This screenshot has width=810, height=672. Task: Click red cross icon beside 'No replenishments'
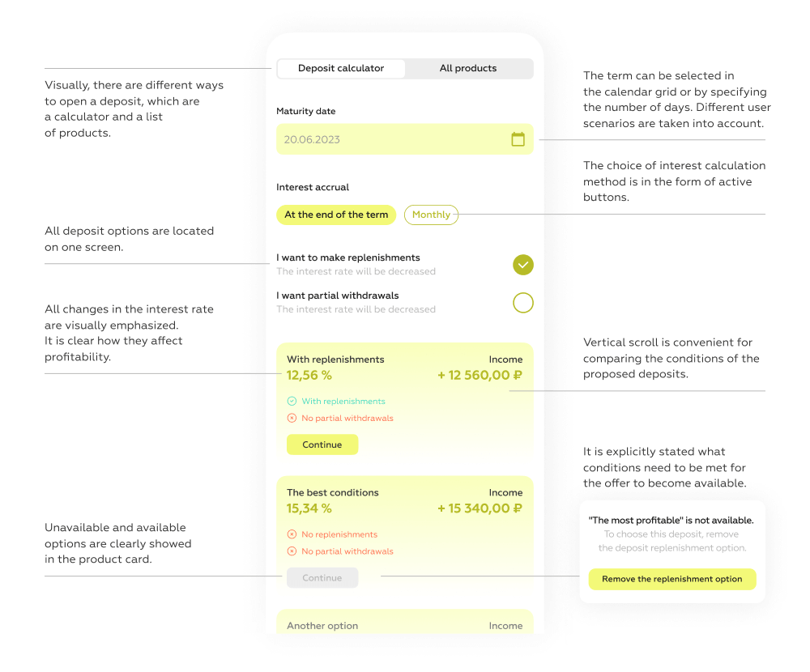pyautogui.click(x=292, y=534)
